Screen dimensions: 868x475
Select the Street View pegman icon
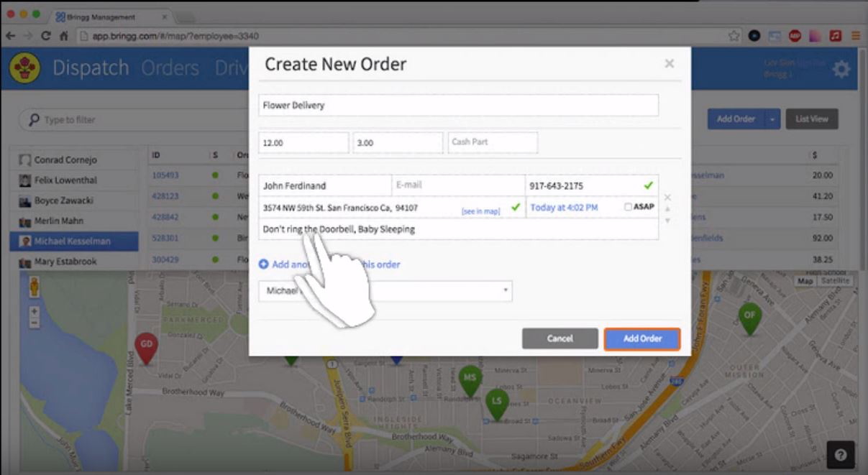pos(34,287)
